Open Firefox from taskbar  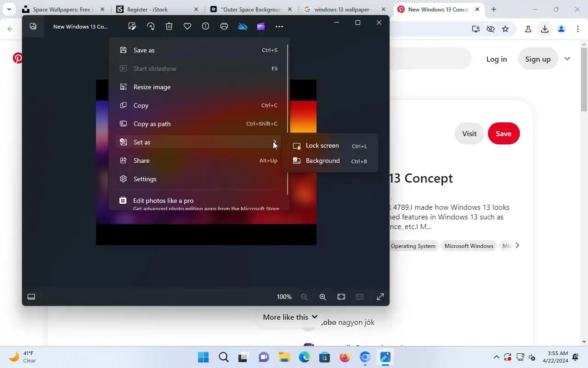pyautogui.click(x=345, y=357)
